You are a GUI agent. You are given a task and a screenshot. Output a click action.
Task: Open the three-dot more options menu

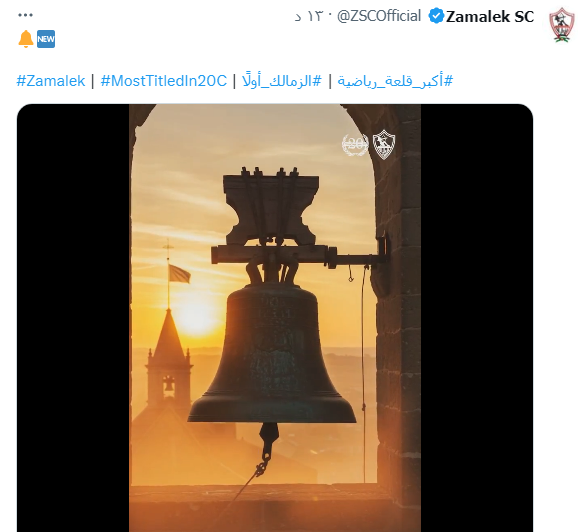tap(25, 15)
